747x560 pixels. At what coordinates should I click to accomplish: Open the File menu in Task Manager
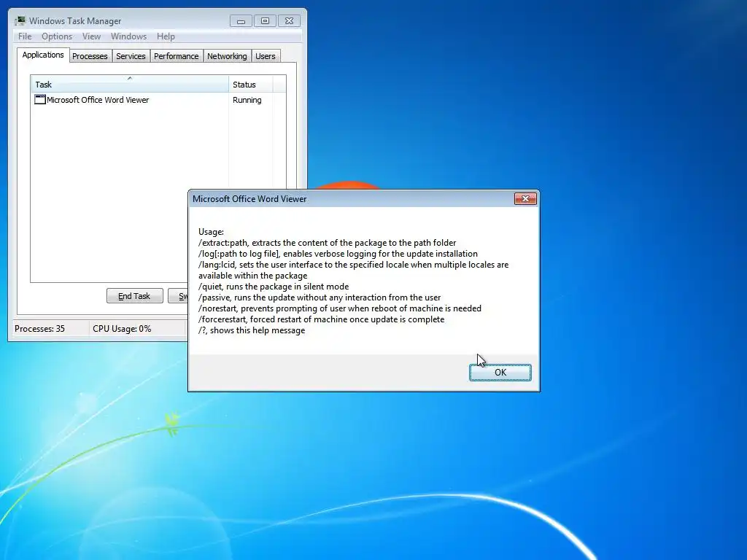(x=25, y=36)
